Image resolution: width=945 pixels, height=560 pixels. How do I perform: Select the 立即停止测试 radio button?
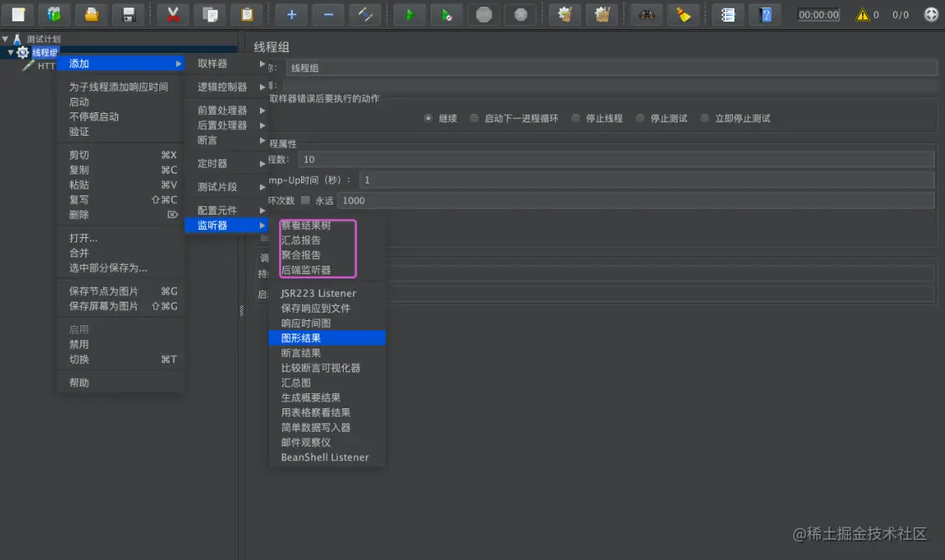(704, 118)
